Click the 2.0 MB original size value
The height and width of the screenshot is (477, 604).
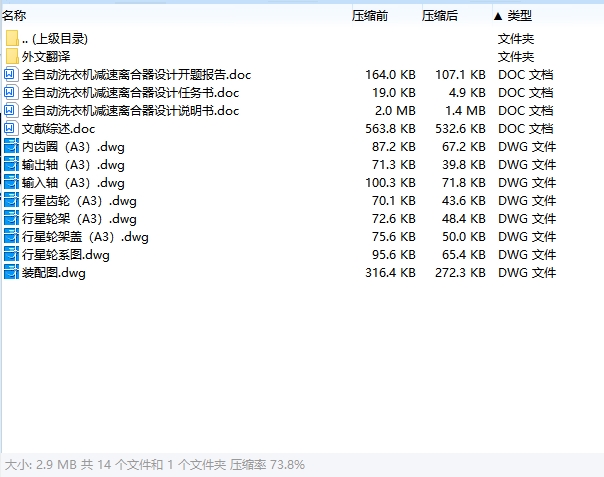pos(395,111)
